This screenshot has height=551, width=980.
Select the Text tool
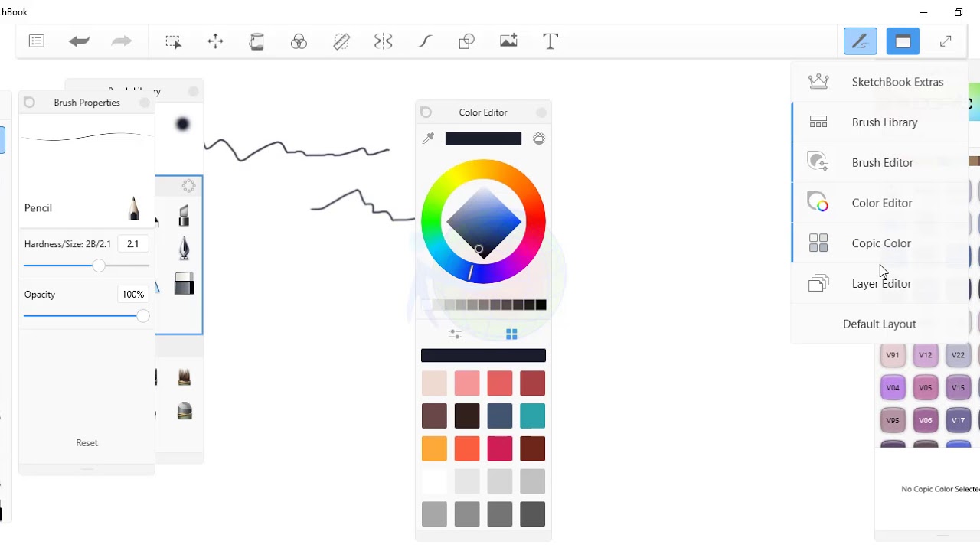(550, 41)
